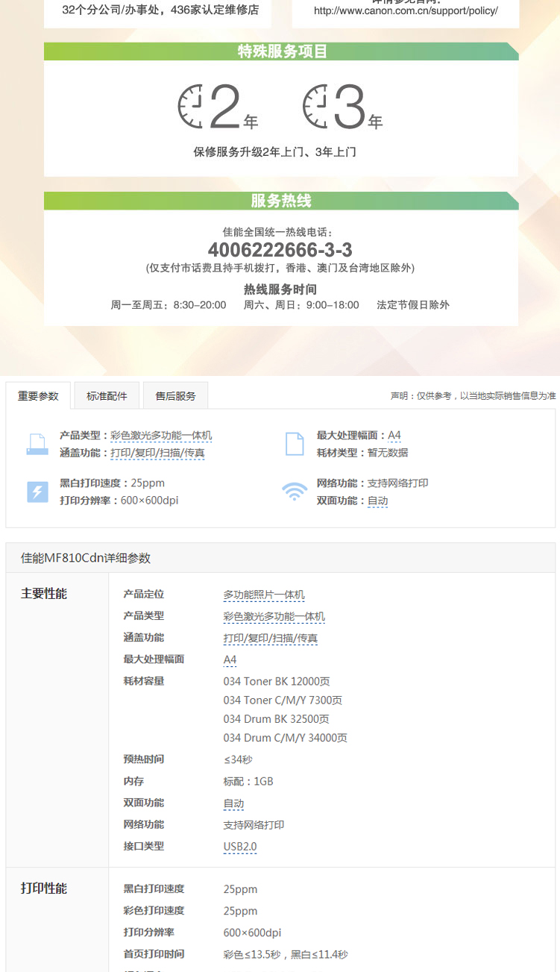Click 034 Toner BK 12000页 value
Image resolution: width=560 pixels, height=972 pixels.
point(277,681)
